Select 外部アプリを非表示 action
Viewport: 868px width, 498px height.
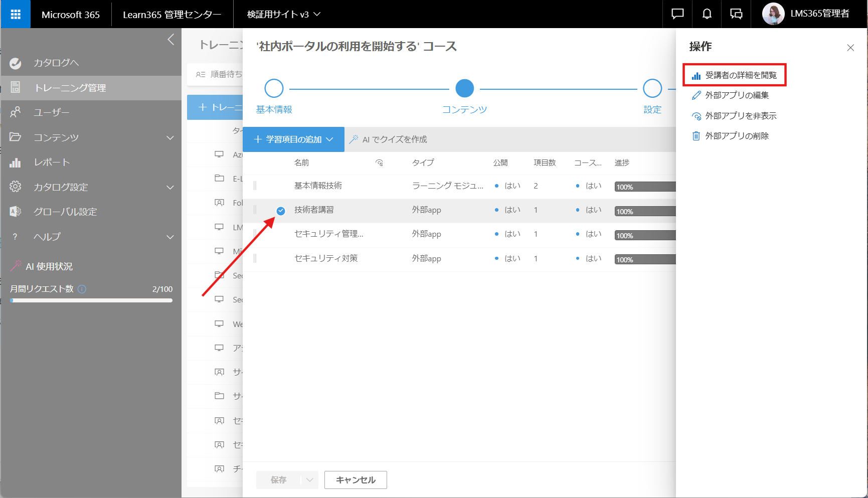(x=734, y=116)
